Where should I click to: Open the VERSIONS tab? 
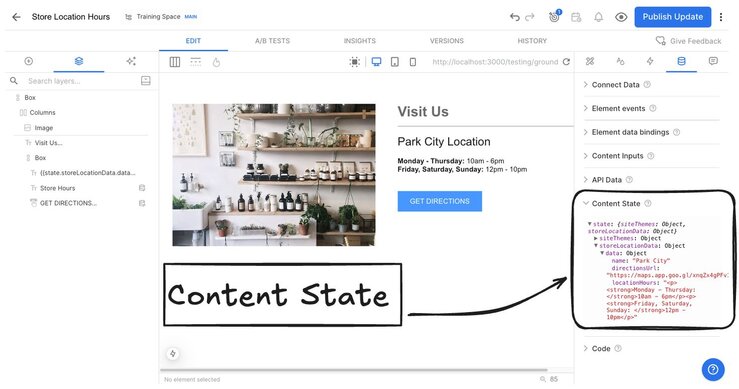click(447, 41)
